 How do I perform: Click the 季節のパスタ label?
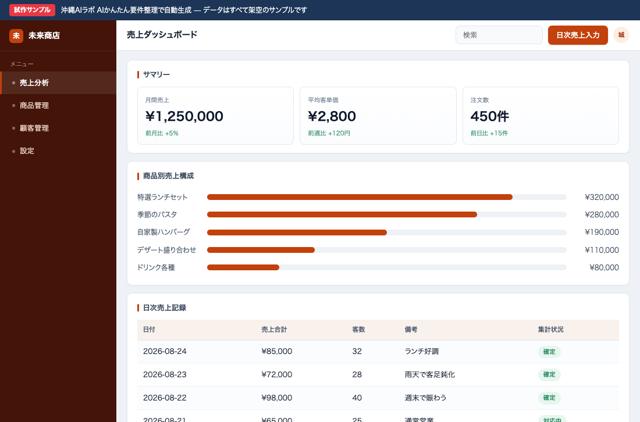157,215
